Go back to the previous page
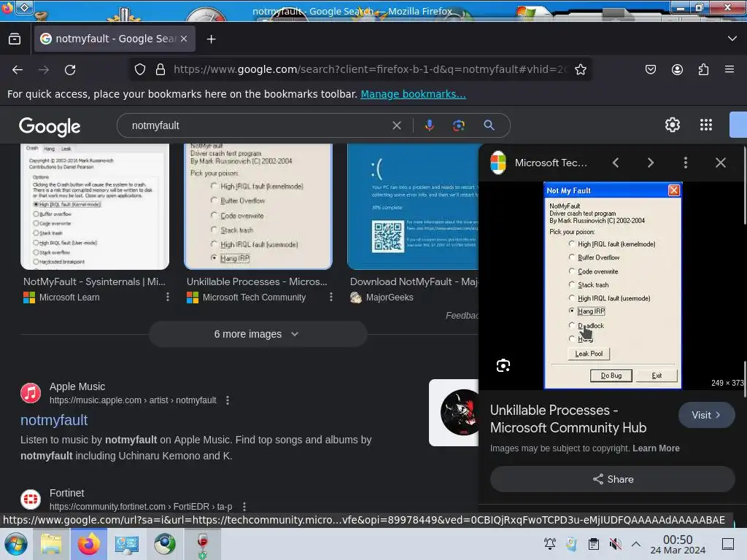747x560 pixels. click(x=18, y=70)
